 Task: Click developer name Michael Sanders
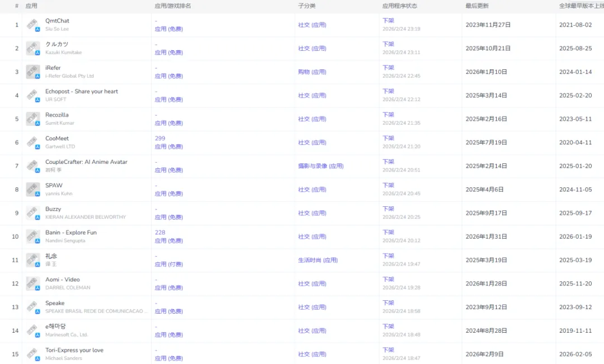pos(64,358)
